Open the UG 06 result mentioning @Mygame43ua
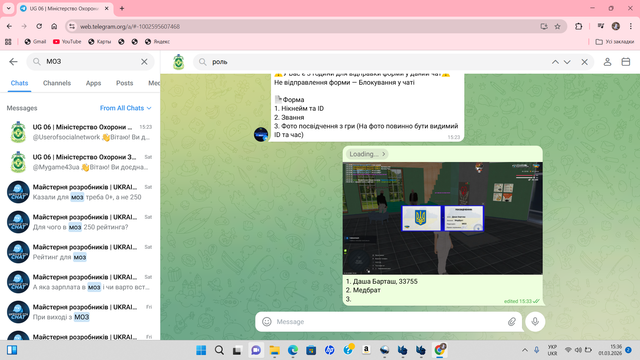 [80, 162]
